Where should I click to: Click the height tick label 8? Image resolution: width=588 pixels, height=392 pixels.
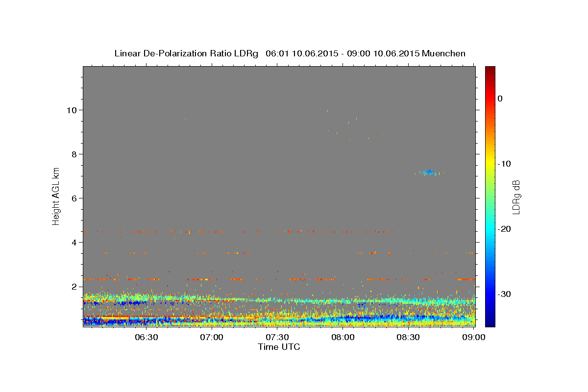(x=74, y=154)
